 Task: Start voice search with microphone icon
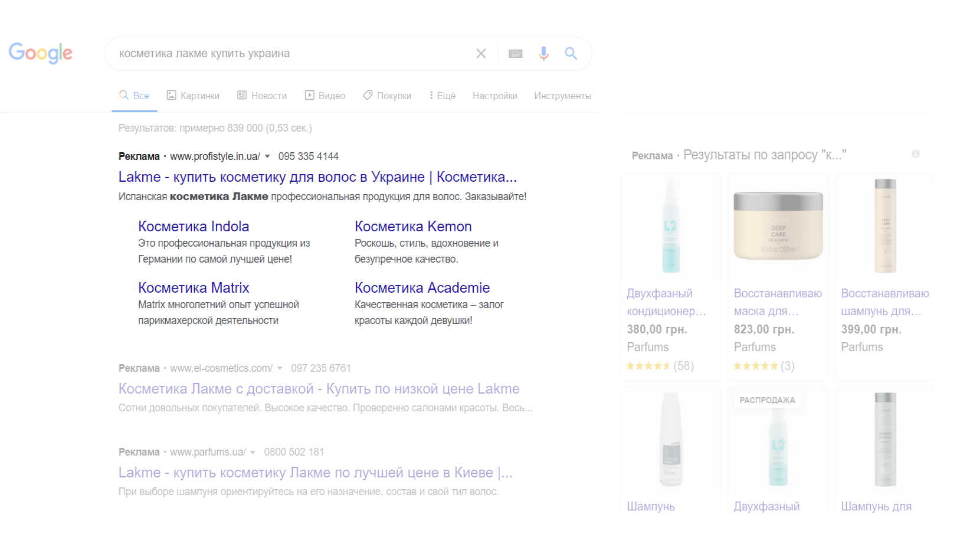pyautogui.click(x=543, y=54)
